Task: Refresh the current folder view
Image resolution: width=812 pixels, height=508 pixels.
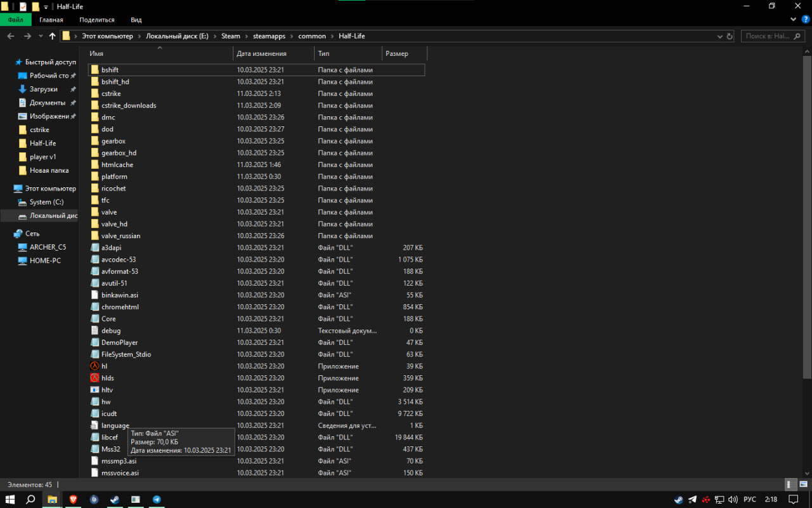Action: coord(730,36)
